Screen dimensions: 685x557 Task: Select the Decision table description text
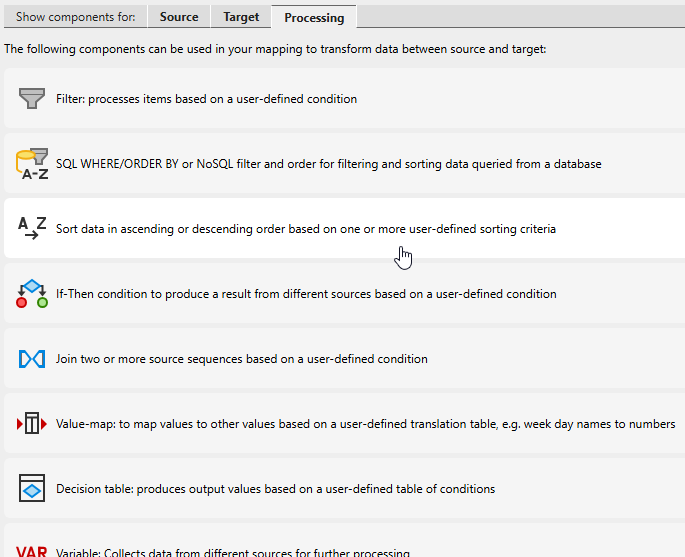pyautogui.click(x=275, y=489)
